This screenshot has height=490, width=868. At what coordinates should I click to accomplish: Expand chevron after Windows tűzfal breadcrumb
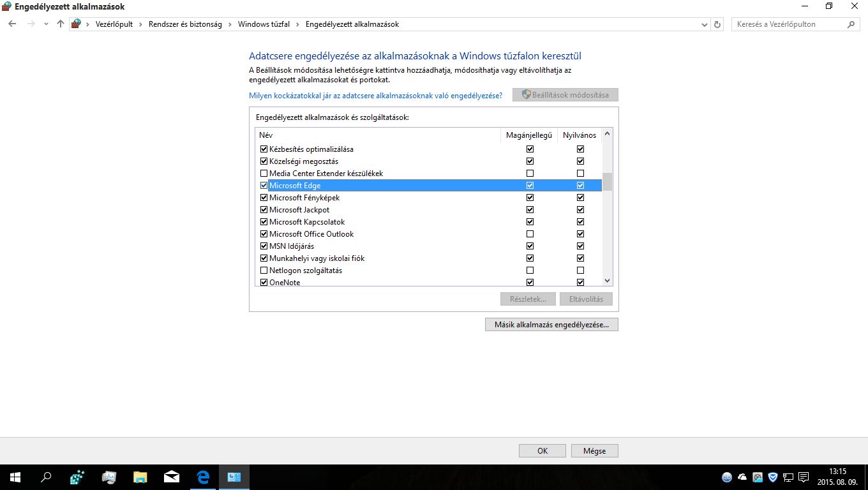(298, 24)
